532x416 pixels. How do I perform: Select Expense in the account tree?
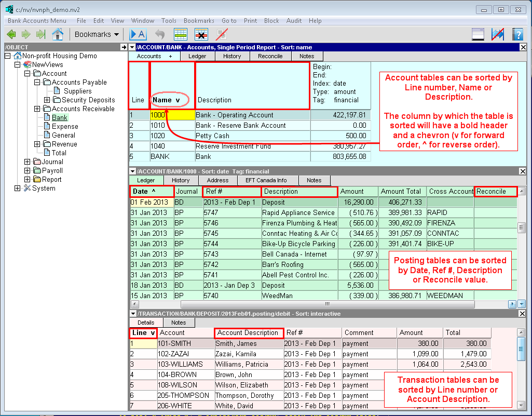[65, 127]
